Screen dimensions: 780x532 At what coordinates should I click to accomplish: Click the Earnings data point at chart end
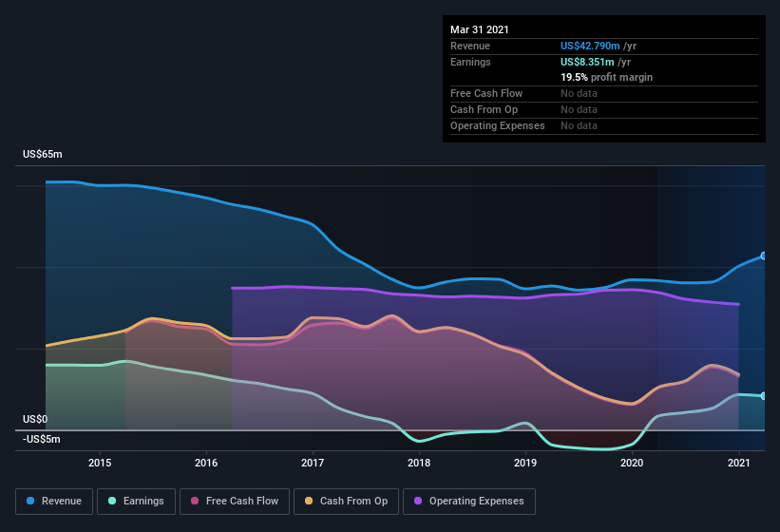[x=763, y=396]
